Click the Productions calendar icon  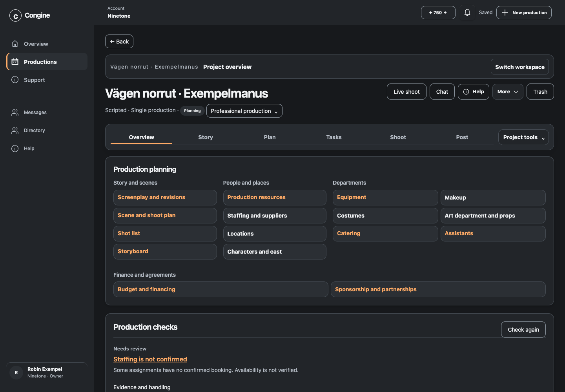[15, 62]
